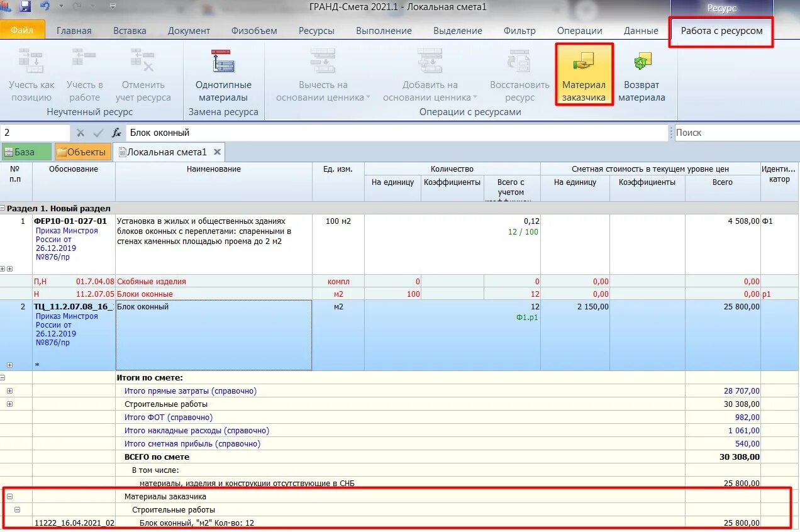Collapse Строительные работы under Материалы заказчика
Screen dimensions: 800x532
click(x=17, y=510)
